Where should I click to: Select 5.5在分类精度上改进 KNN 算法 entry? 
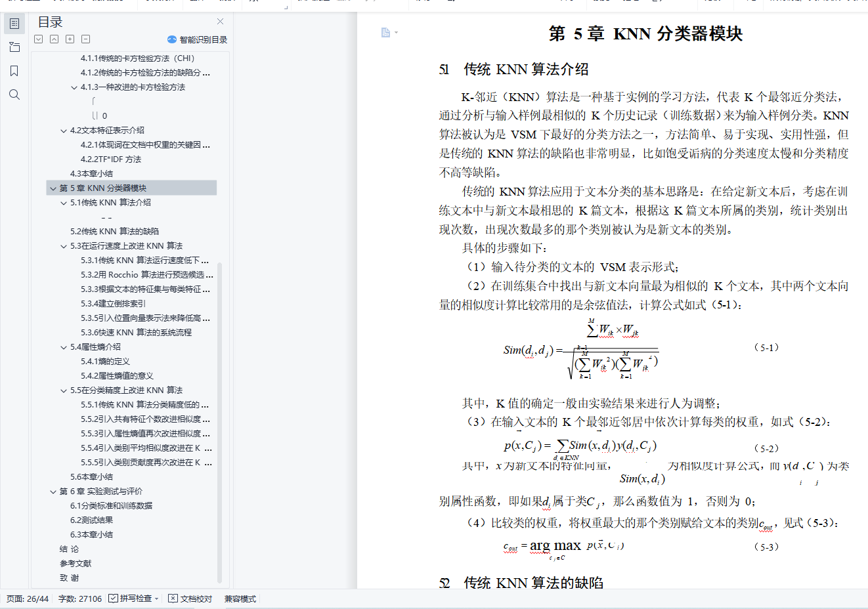pos(127,390)
